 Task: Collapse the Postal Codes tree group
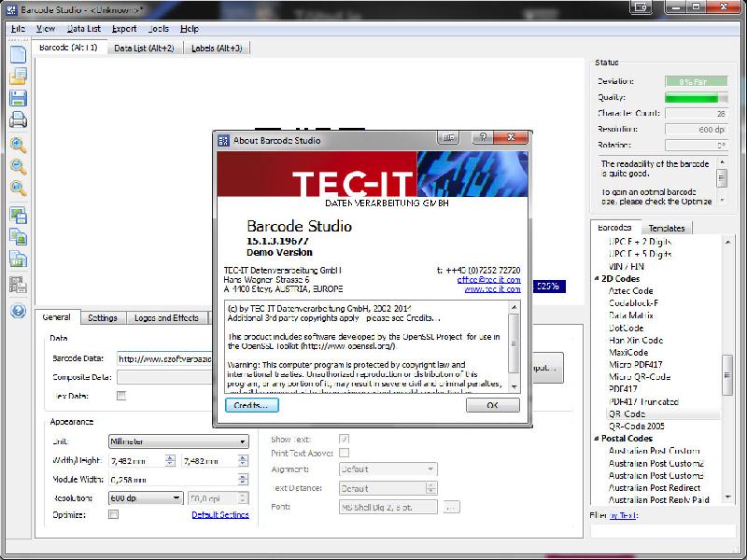[597, 438]
